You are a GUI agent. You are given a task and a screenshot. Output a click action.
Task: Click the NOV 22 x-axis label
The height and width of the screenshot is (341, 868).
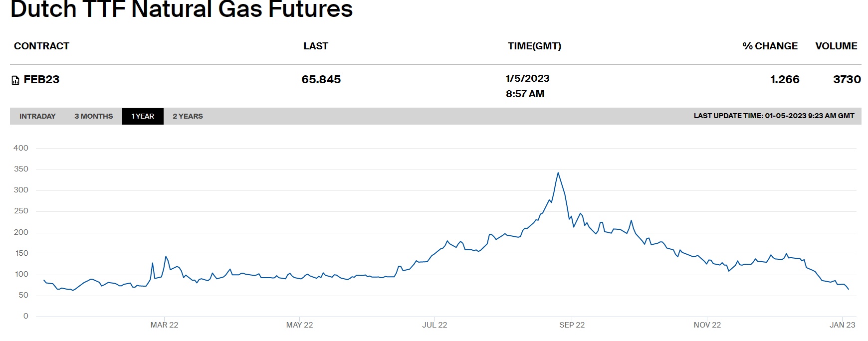pyautogui.click(x=707, y=325)
